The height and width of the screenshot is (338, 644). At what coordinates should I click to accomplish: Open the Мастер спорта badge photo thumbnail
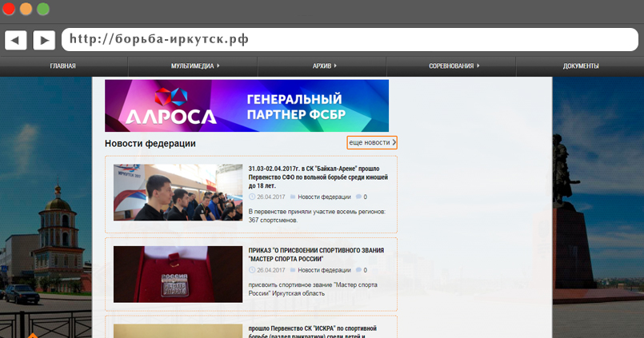point(178,274)
